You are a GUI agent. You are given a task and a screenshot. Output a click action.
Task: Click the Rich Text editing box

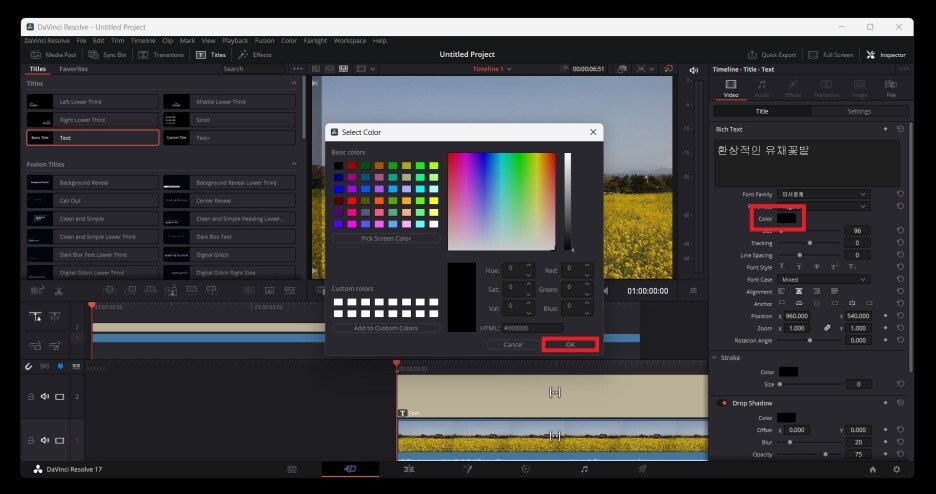[806, 163]
